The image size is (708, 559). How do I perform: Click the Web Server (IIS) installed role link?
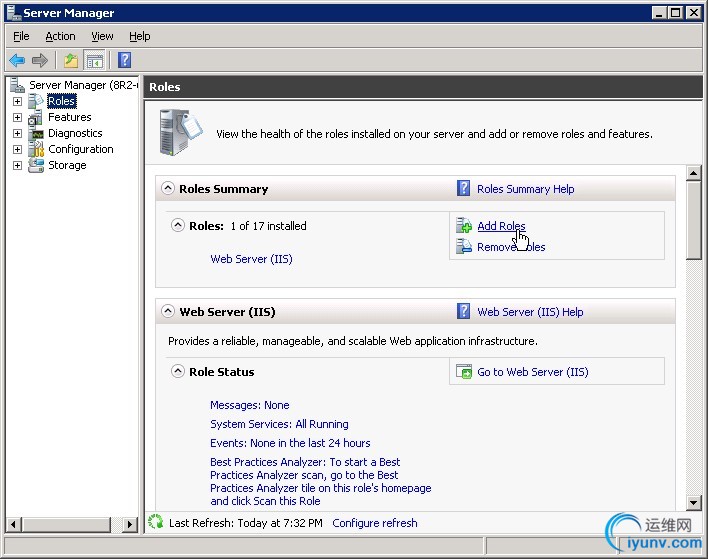coord(252,259)
